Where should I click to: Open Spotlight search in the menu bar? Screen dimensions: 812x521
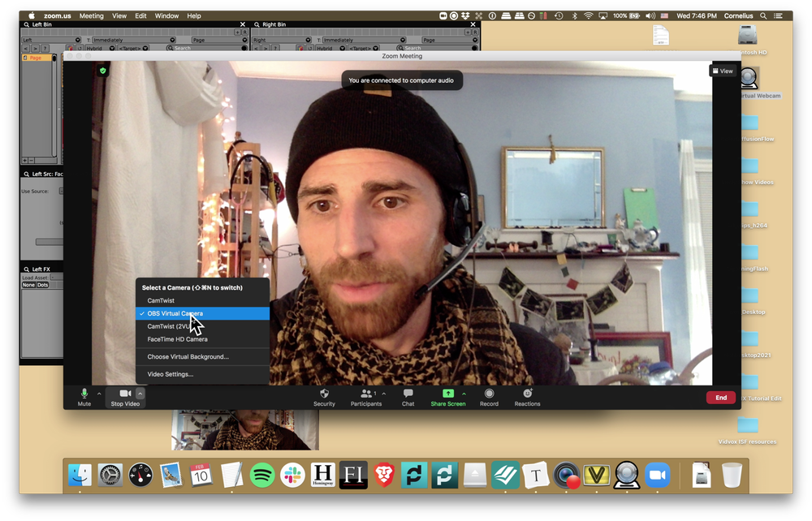pos(762,16)
